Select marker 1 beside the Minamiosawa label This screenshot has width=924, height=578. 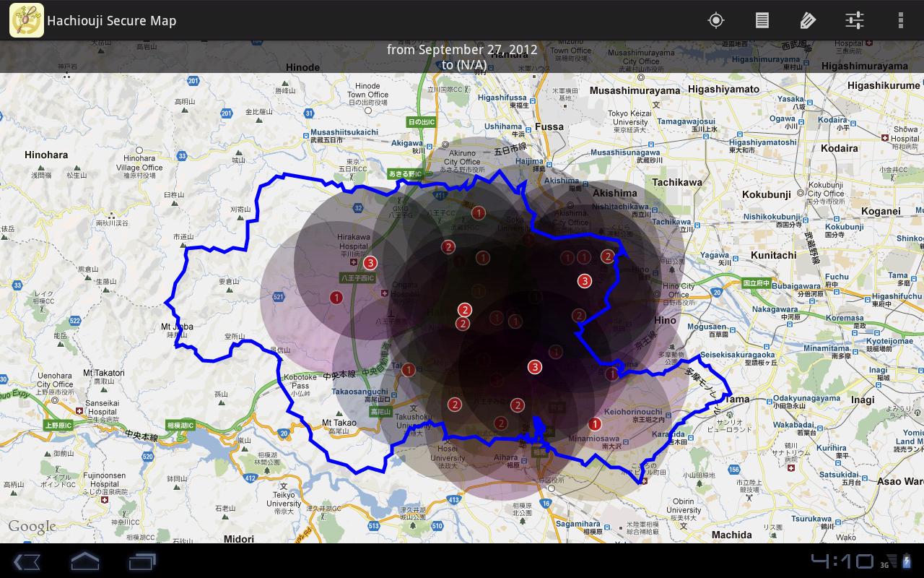[595, 424]
